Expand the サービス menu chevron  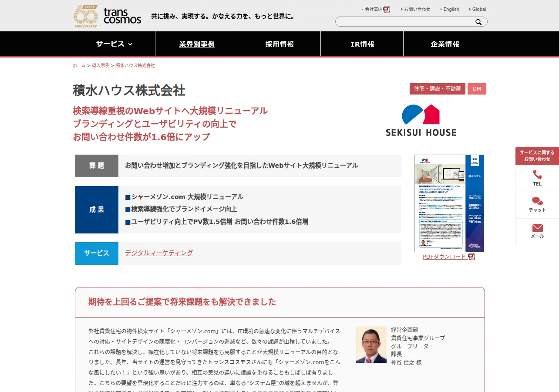pos(130,44)
